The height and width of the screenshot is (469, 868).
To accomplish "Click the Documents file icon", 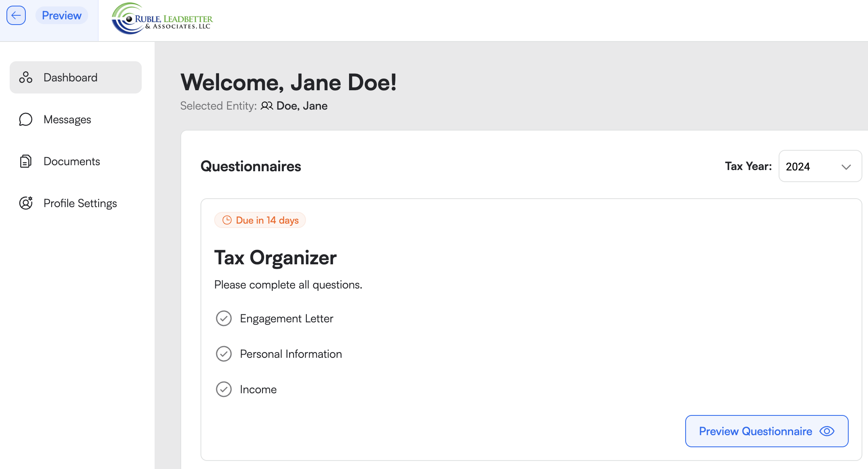I will [x=26, y=161].
